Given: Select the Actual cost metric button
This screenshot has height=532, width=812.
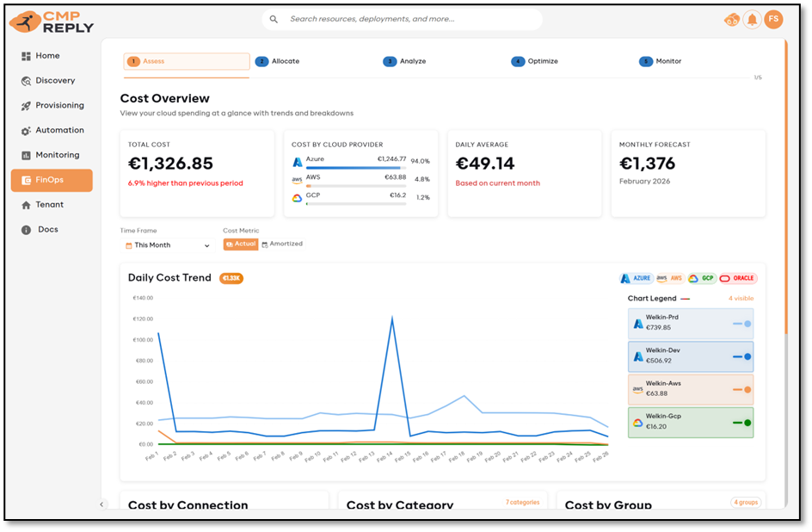Looking at the screenshot, I should click(241, 244).
